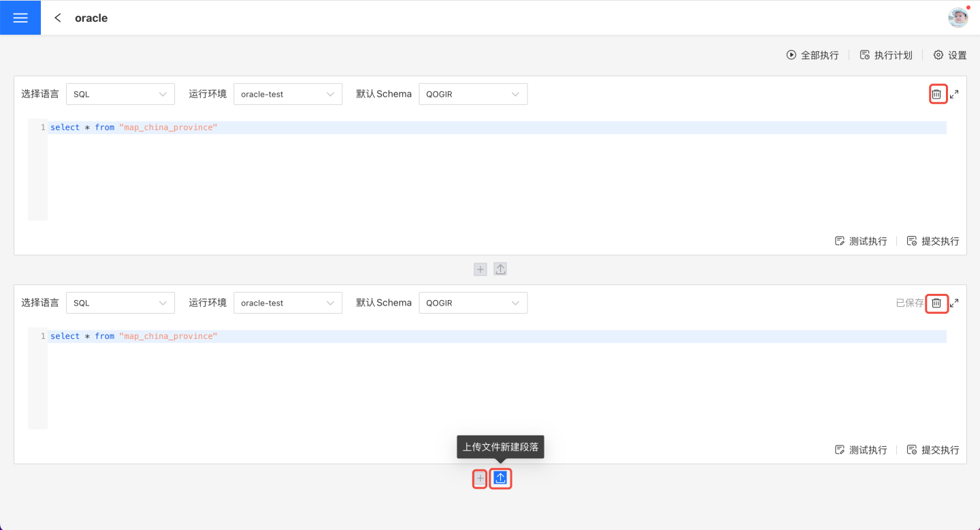Add new paragraph below the second paragraph
Viewport: 980px width, 530px height.
(x=480, y=479)
